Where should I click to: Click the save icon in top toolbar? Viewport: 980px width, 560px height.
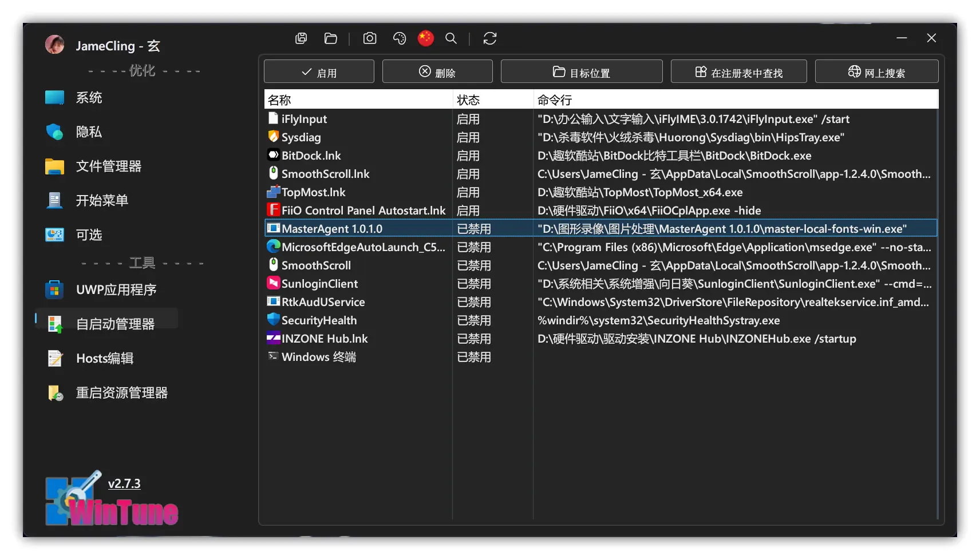301,38
